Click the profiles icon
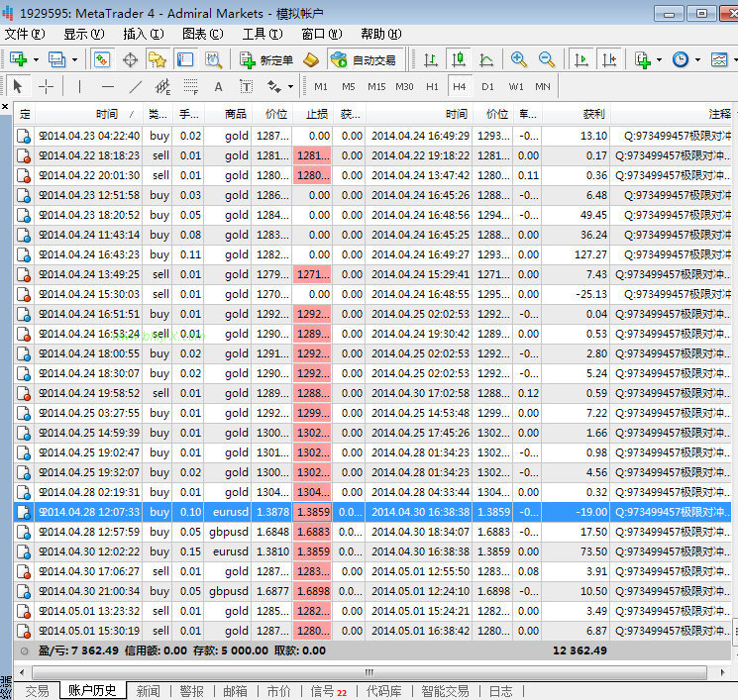The height and width of the screenshot is (700, 738). [x=56, y=59]
